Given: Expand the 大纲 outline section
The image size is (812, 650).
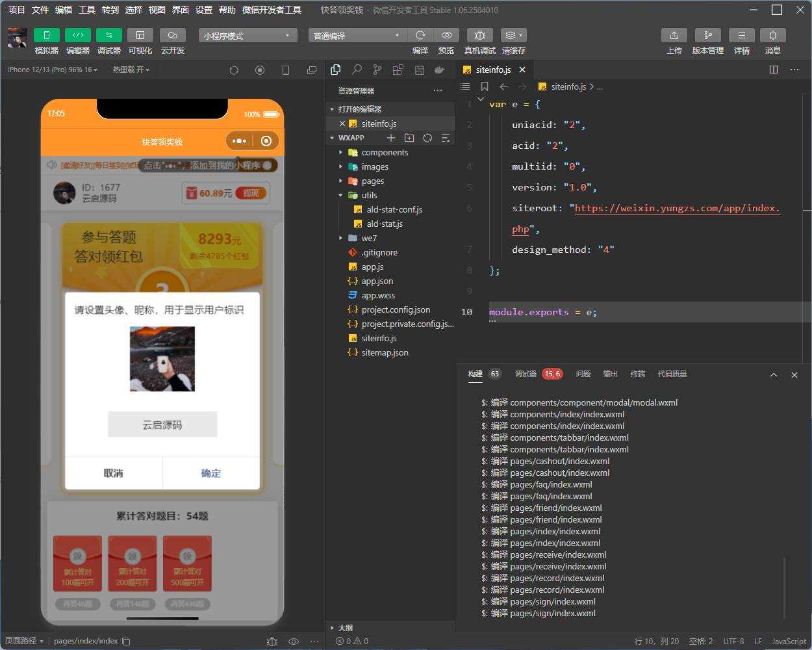Looking at the screenshot, I should coord(390,628).
